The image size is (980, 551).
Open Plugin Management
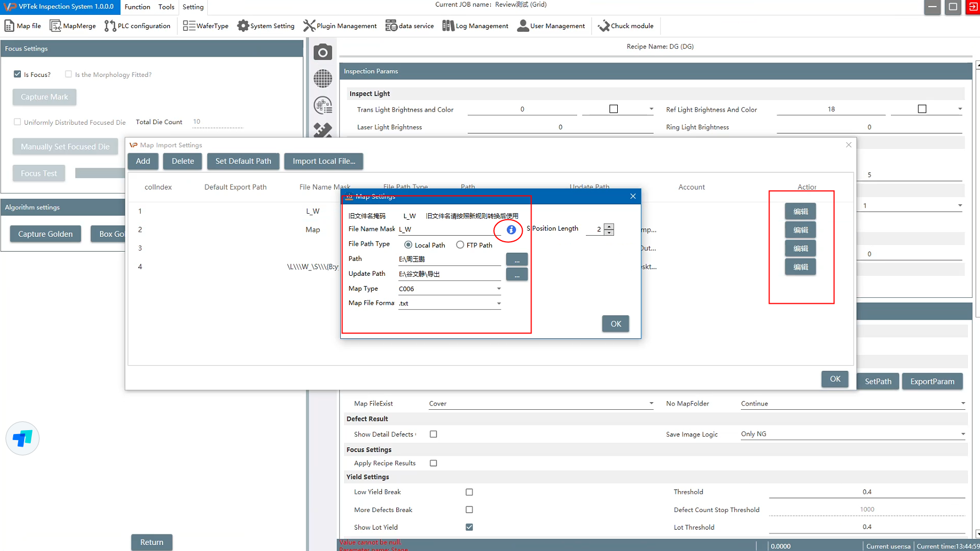(340, 26)
